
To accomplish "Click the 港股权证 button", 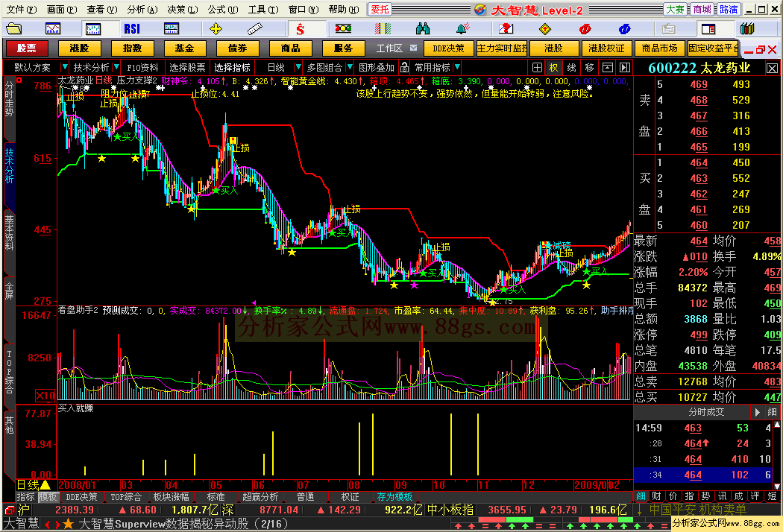I will (x=606, y=48).
